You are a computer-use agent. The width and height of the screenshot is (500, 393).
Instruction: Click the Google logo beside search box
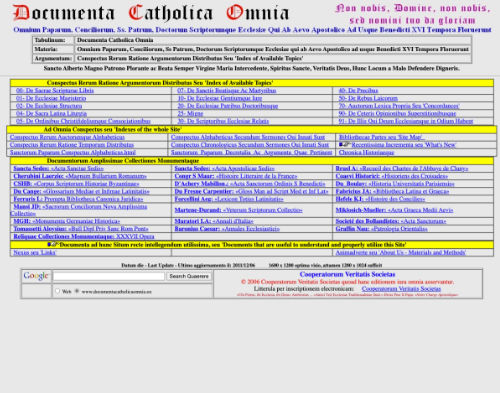(36, 276)
